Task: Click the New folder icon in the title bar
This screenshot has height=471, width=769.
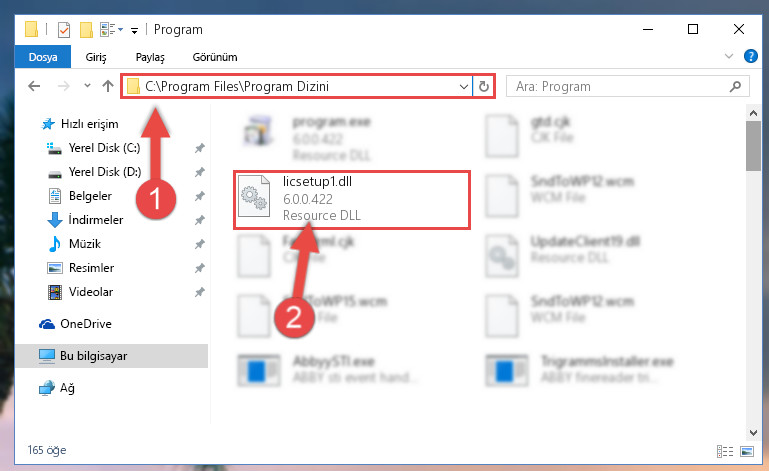Action: (86, 30)
